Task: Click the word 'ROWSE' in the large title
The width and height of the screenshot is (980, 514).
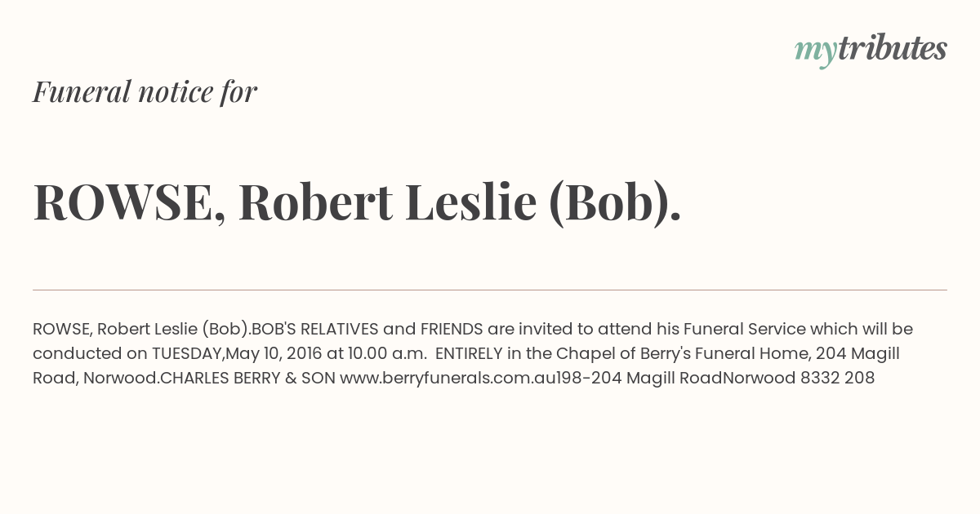Action: pos(122,202)
